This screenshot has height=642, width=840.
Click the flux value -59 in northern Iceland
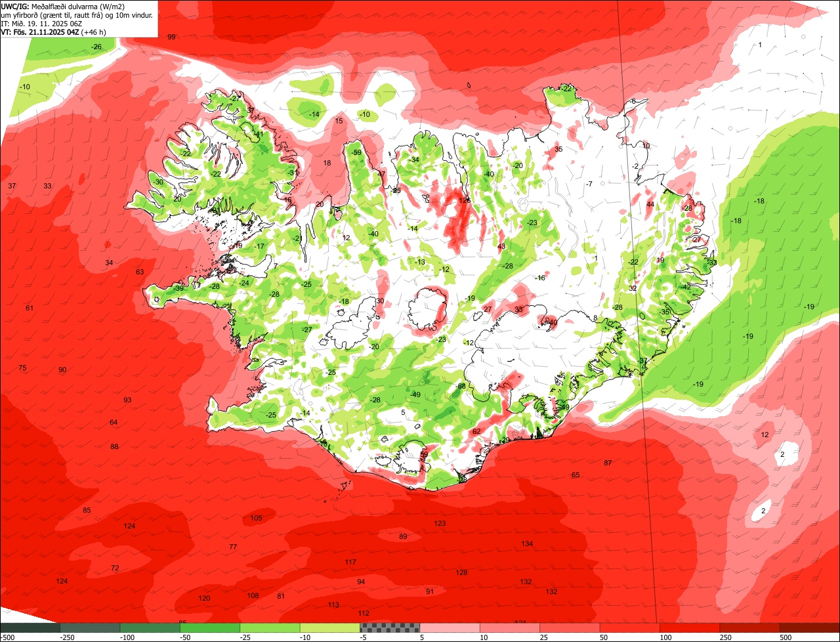click(x=357, y=152)
